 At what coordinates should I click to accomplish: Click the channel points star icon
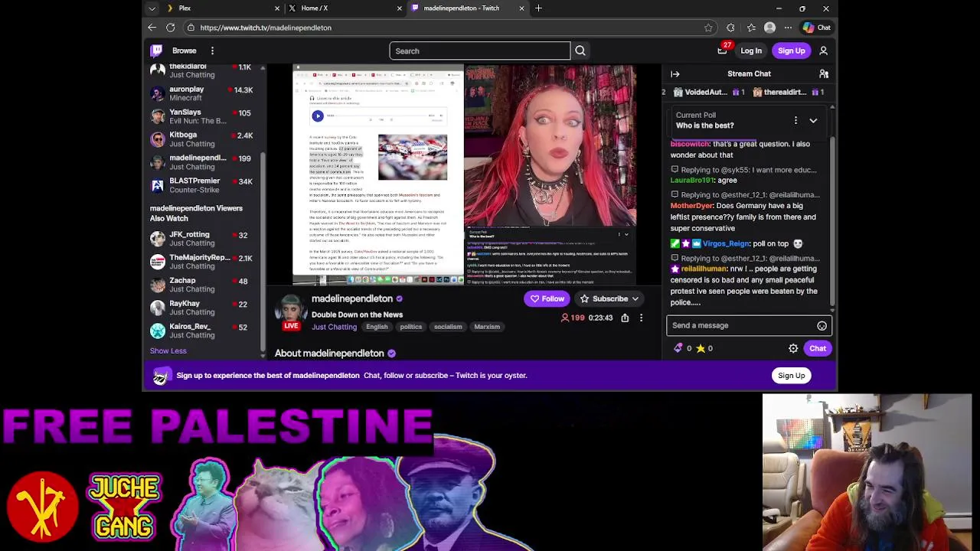(700, 348)
